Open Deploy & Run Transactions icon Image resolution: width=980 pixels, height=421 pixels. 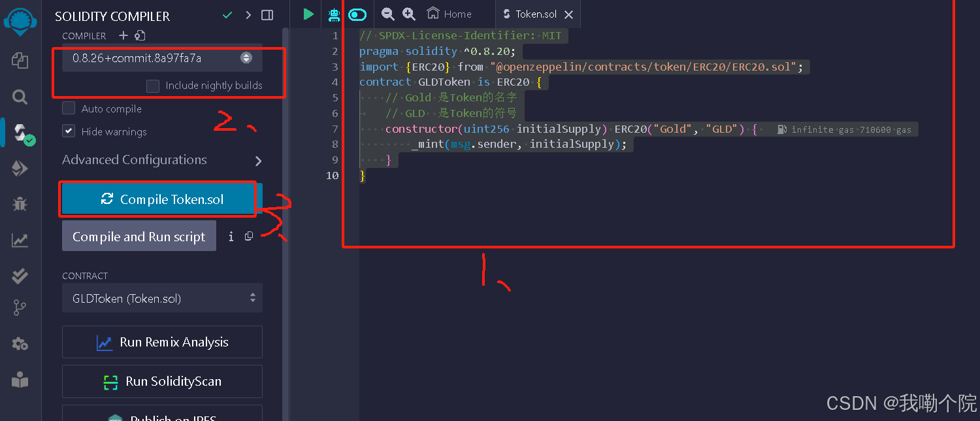click(20, 169)
